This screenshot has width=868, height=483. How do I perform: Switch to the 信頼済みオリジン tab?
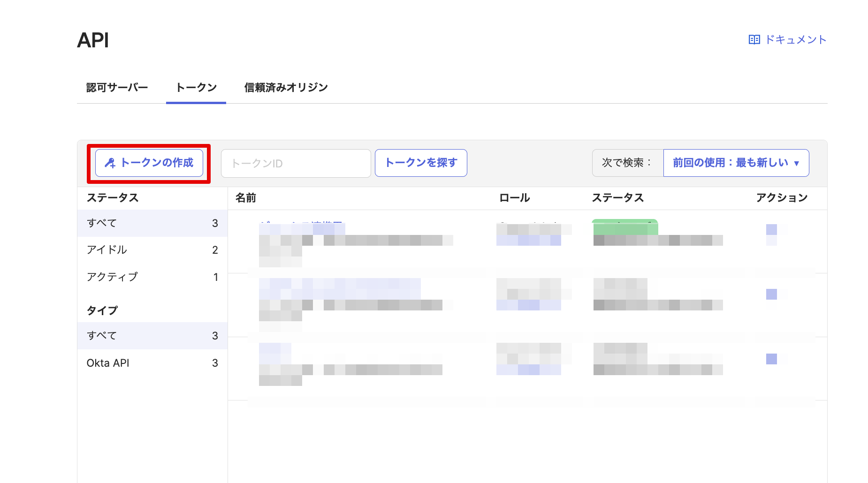(286, 88)
